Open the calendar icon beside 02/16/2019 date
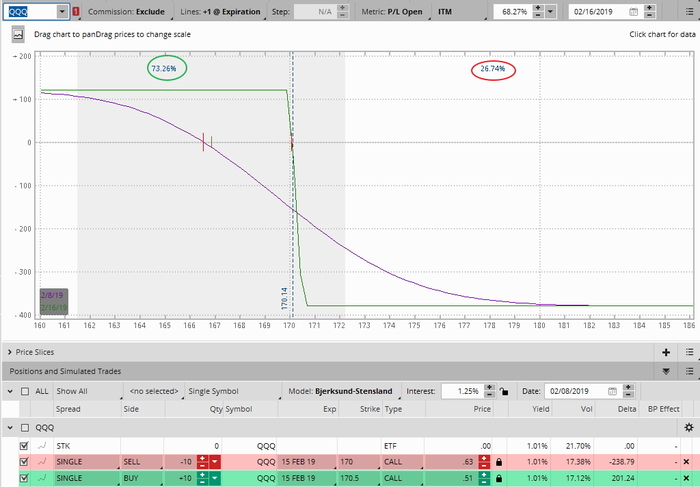Viewport: 700px width, 487px height. click(x=633, y=12)
